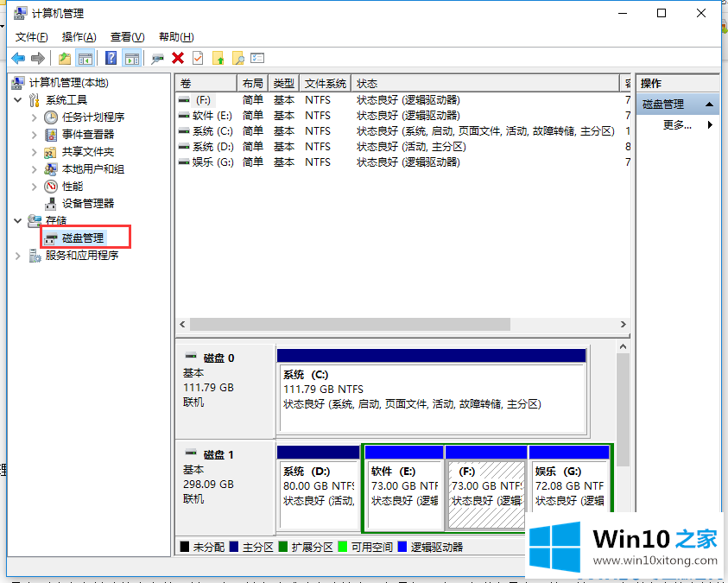The height and width of the screenshot is (583, 728).
Task: Collapse the 系统工具 tree node
Action: pyautogui.click(x=18, y=100)
